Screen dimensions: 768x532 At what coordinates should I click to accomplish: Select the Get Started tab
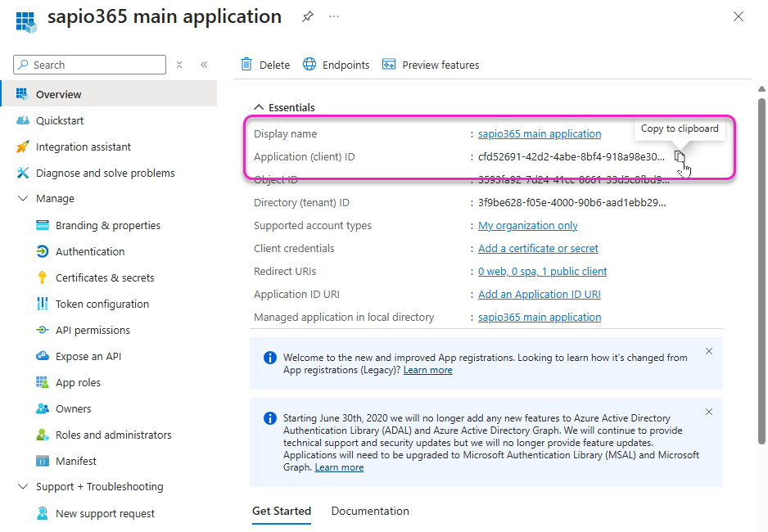click(x=282, y=511)
